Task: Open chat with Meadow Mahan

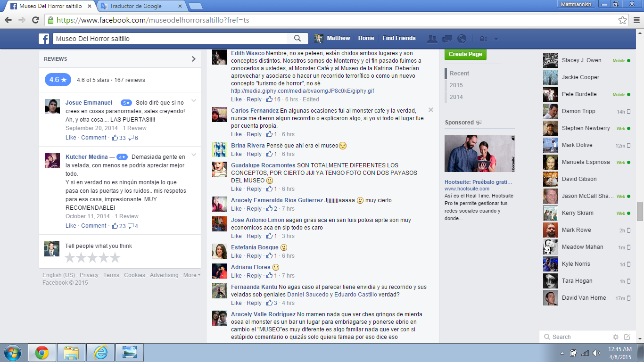Action: click(586, 247)
